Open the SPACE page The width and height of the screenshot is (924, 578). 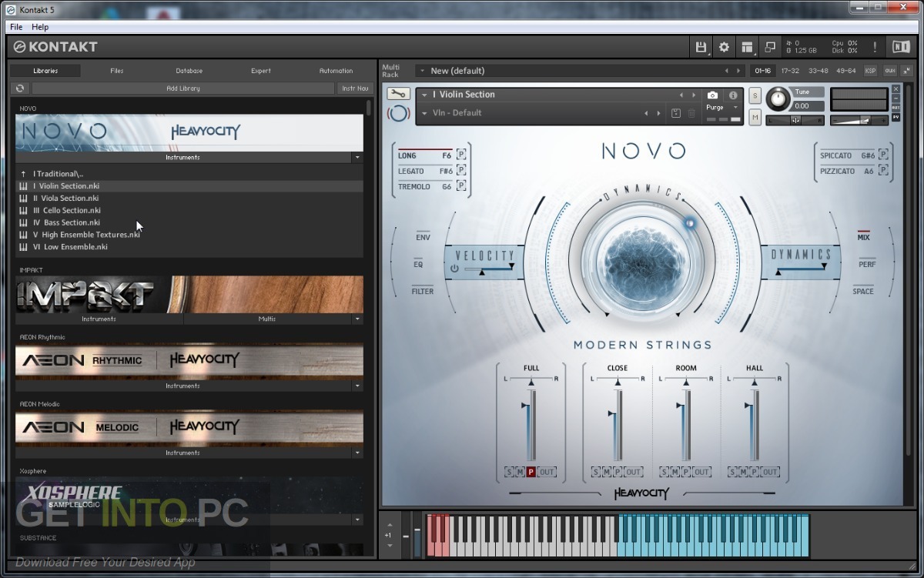863,291
